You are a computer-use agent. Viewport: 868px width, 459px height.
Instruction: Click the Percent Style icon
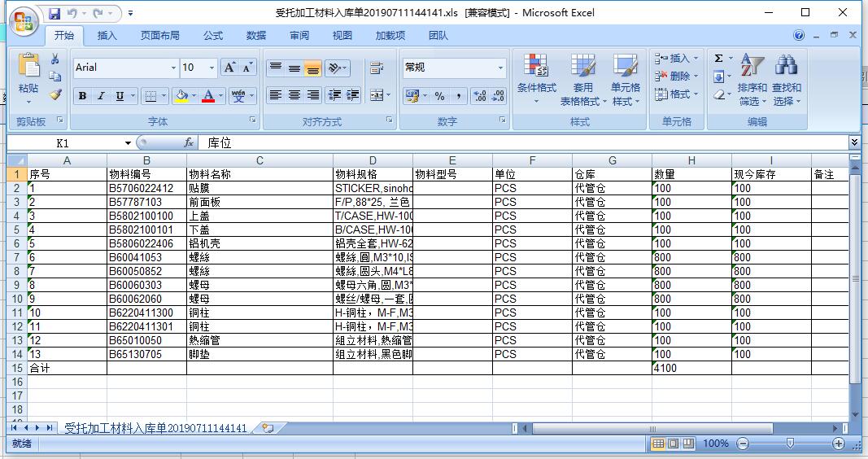coord(439,96)
